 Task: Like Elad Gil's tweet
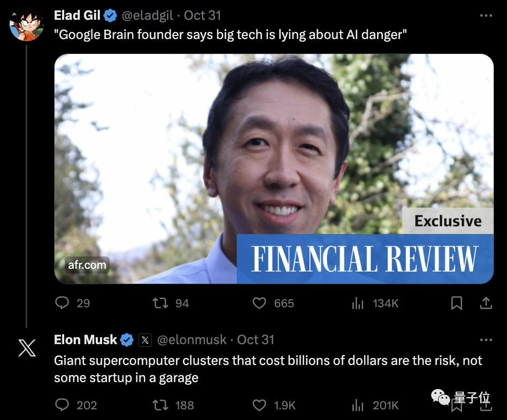(x=259, y=303)
